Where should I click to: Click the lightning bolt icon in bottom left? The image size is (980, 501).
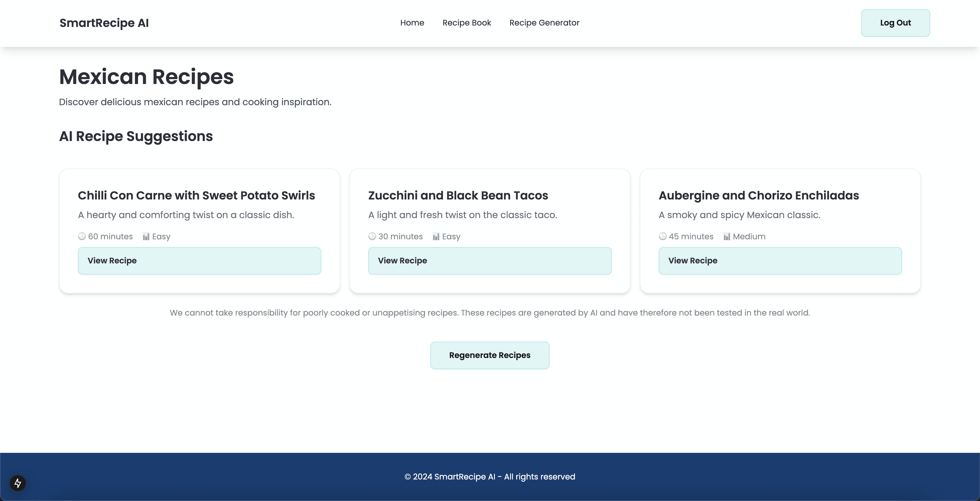(18, 483)
